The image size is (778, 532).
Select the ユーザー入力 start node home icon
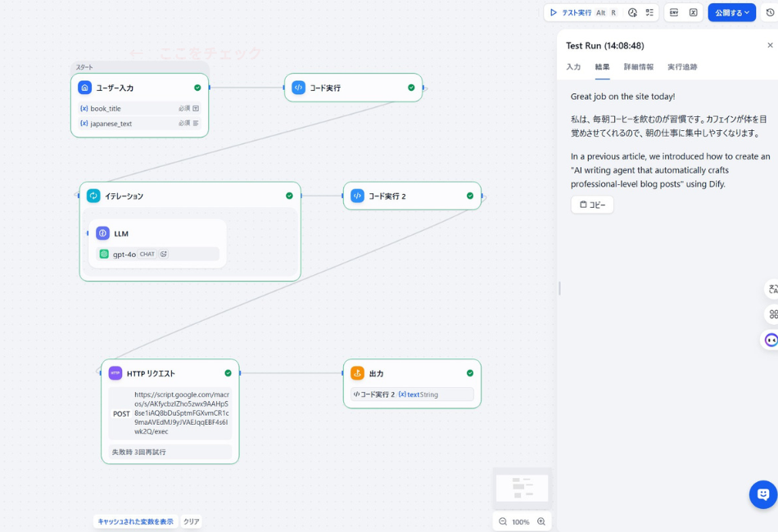84,88
